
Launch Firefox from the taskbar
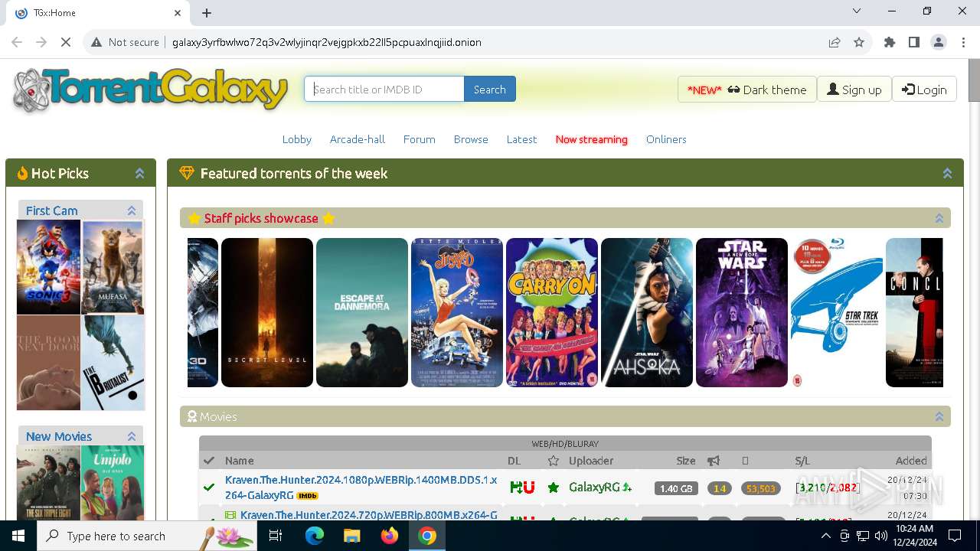tap(390, 536)
